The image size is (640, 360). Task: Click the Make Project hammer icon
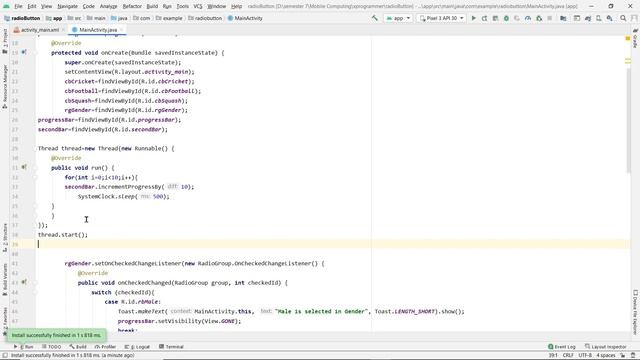tap(375, 18)
